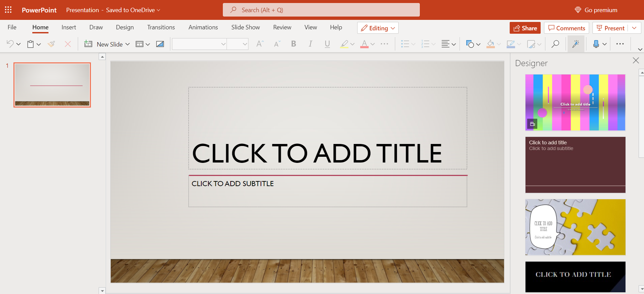644x294 pixels.
Task: Open the Find magnifier tool
Action: 555,44
